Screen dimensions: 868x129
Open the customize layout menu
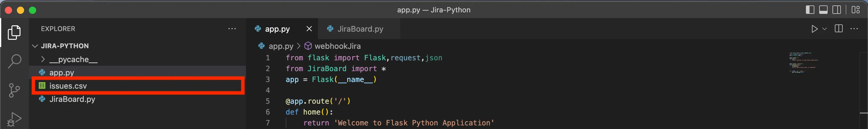[856, 10]
